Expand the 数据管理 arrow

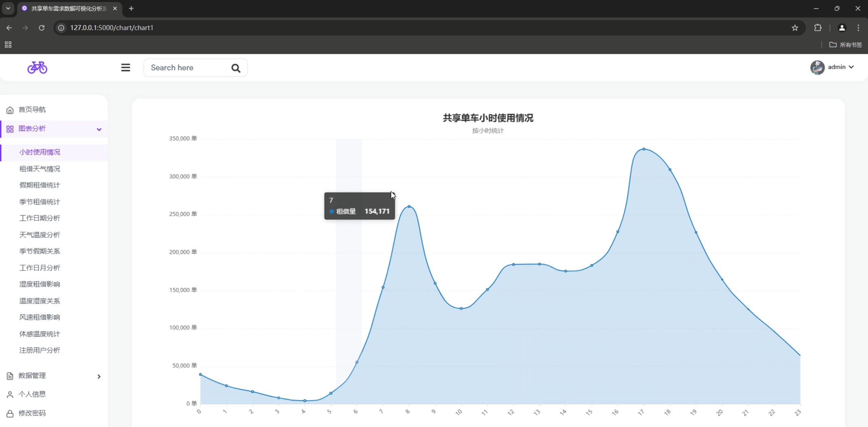click(x=99, y=377)
